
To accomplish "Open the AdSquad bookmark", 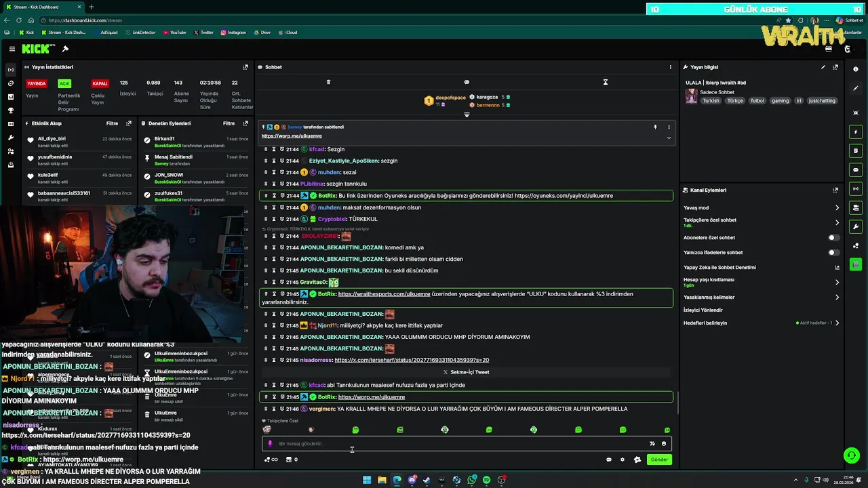I will pos(105,33).
